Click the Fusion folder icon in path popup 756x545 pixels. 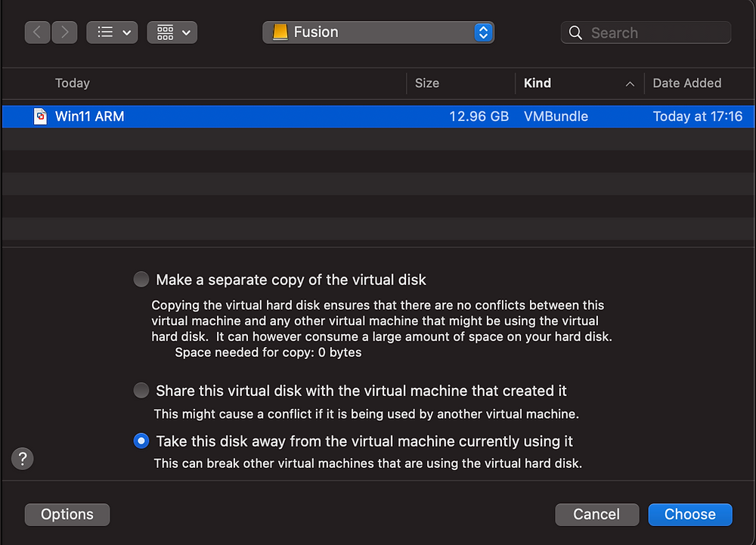(280, 33)
